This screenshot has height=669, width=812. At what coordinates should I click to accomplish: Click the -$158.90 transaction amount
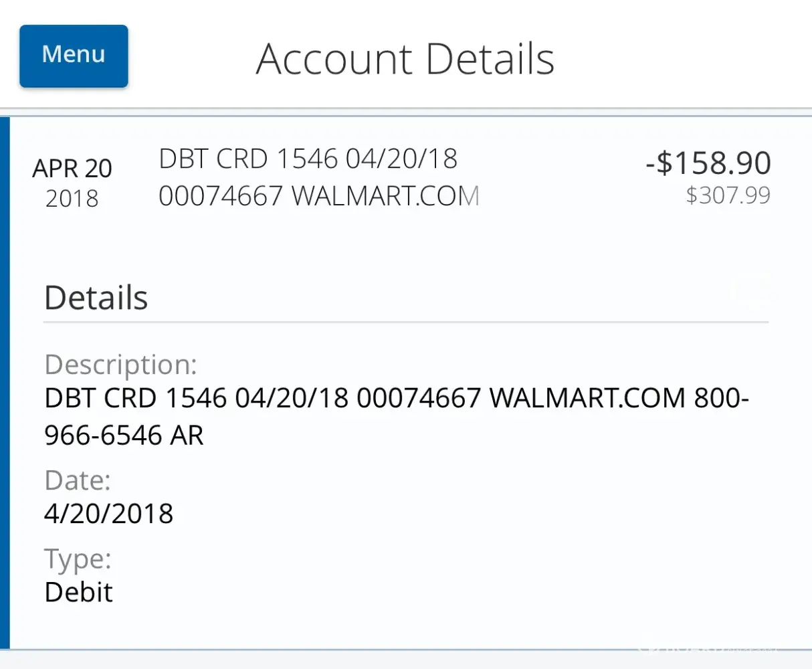click(708, 163)
